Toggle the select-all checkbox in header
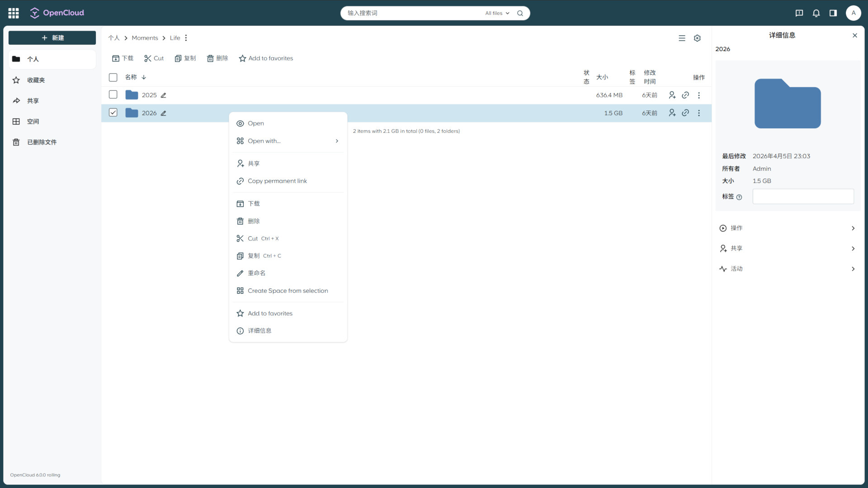868x488 pixels. coord(113,77)
